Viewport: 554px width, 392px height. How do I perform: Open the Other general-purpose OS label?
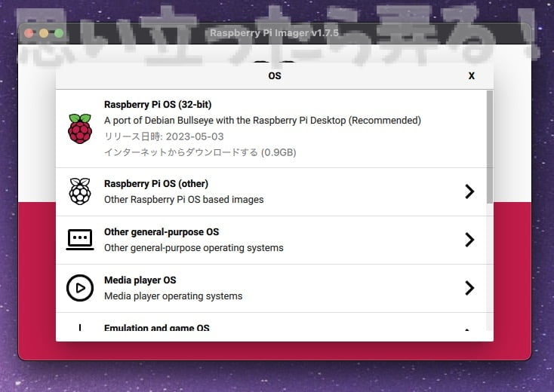pyautogui.click(x=161, y=232)
